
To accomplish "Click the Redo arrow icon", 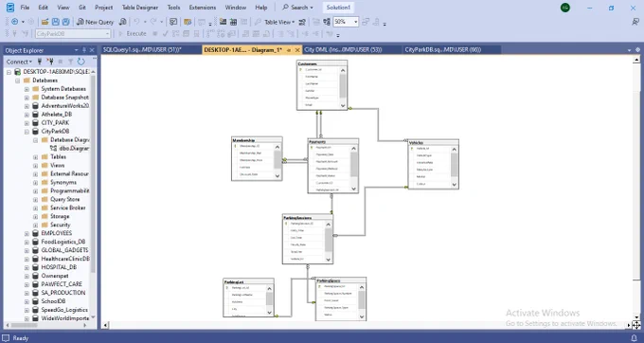I will [153, 22].
